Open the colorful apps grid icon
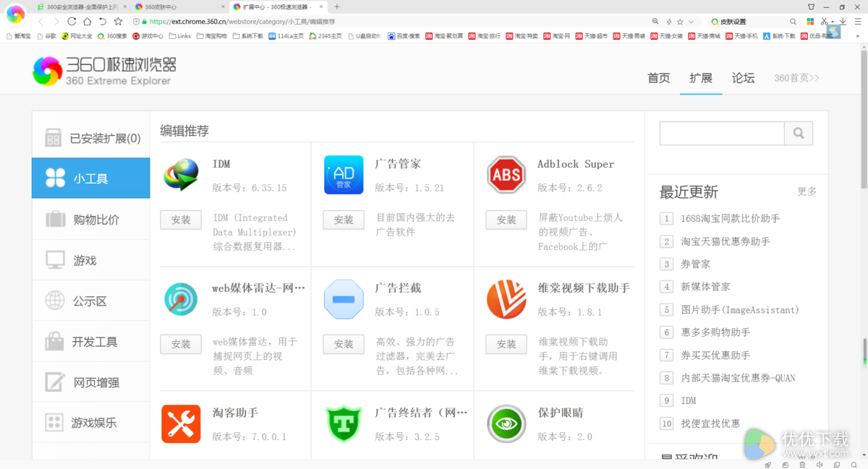This screenshot has height=469, width=868. pyautogui.click(x=811, y=22)
